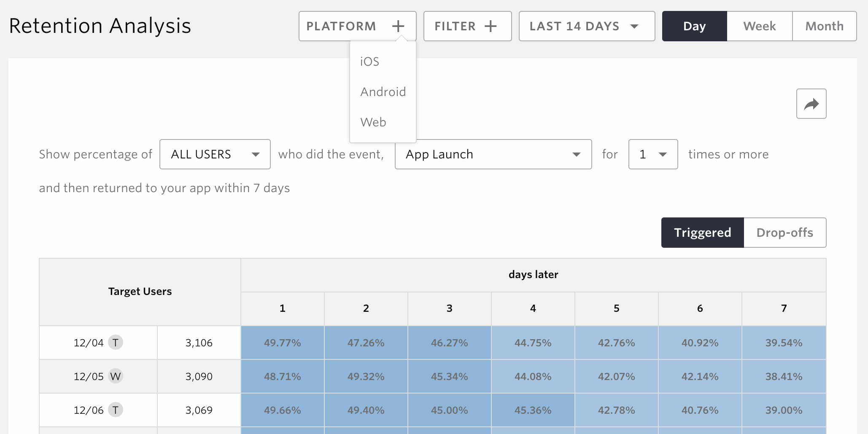Click the day 4 column header
This screenshot has width=868, height=434.
[533, 308]
